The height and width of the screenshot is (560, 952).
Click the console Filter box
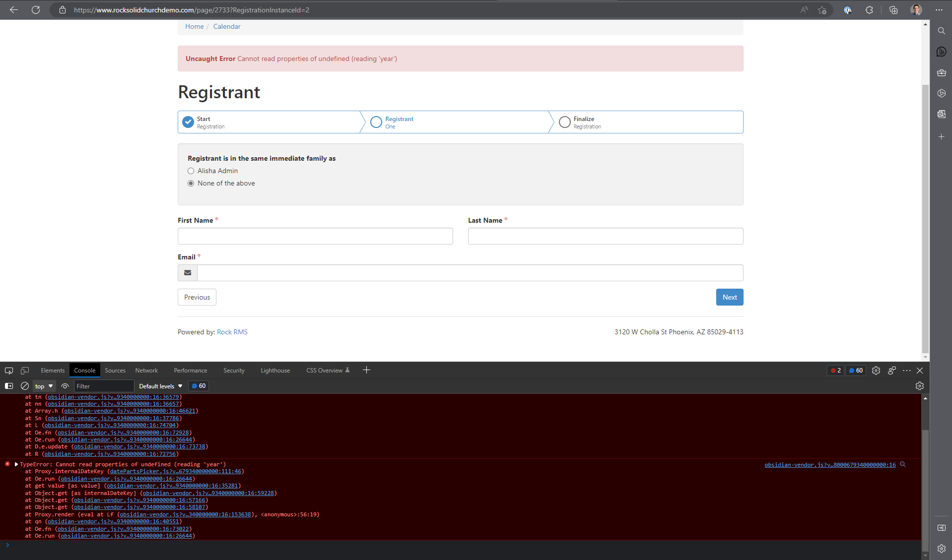104,386
